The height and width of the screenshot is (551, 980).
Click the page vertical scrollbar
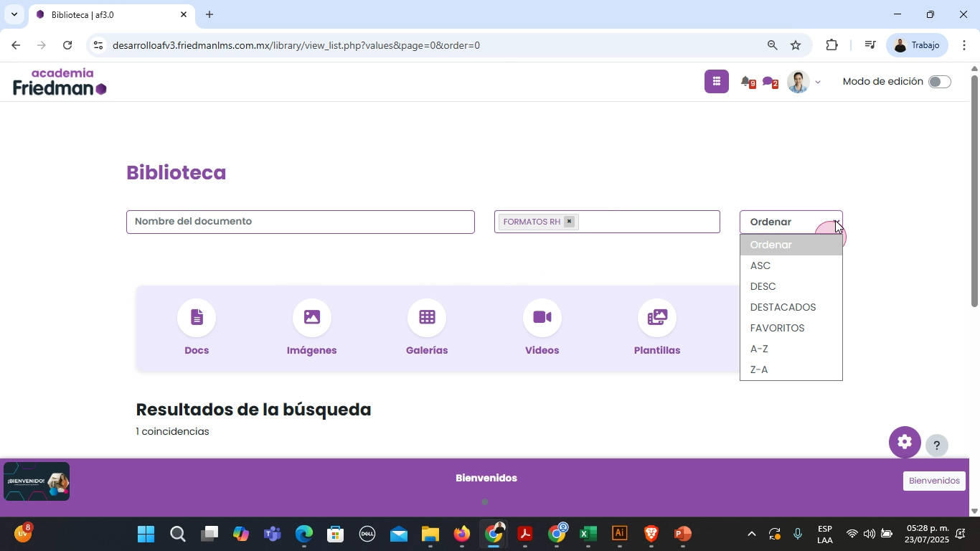point(974,191)
